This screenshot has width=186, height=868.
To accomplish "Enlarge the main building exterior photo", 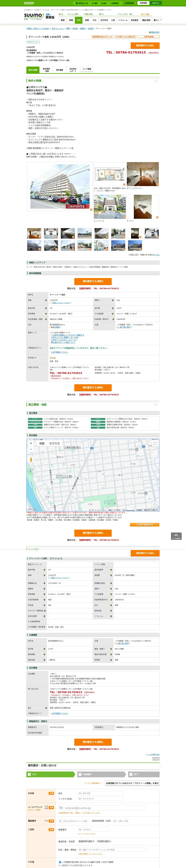I will coord(91,210).
